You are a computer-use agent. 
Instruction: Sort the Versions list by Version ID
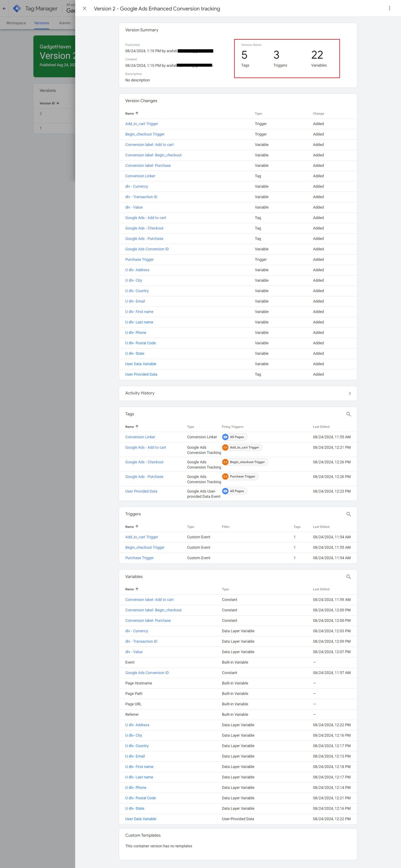[x=50, y=103]
